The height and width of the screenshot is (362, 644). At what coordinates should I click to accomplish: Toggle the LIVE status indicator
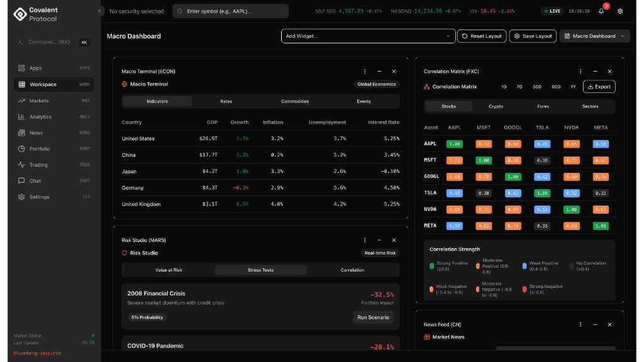pos(553,11)
